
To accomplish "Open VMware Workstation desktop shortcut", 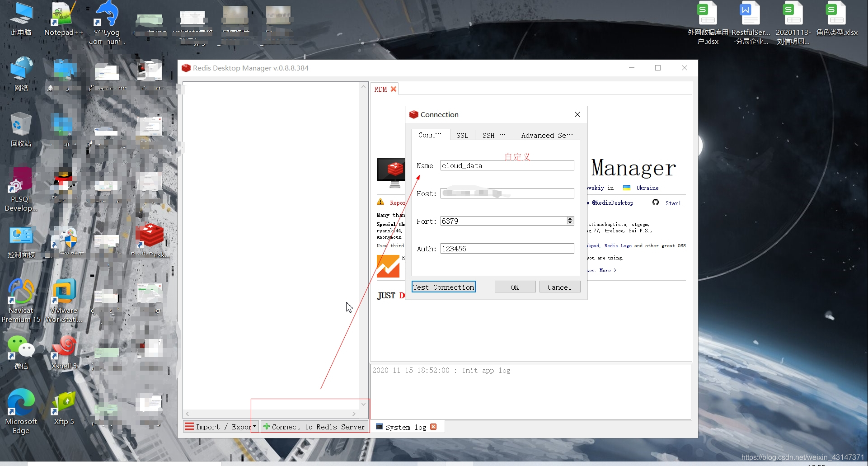I will (x=64, y=301).
